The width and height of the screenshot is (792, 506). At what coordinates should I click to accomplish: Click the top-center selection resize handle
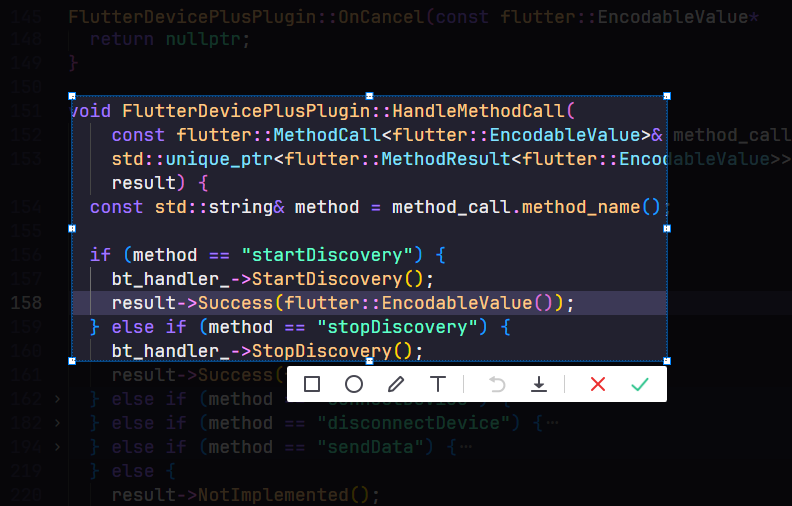tap(369, 96)
